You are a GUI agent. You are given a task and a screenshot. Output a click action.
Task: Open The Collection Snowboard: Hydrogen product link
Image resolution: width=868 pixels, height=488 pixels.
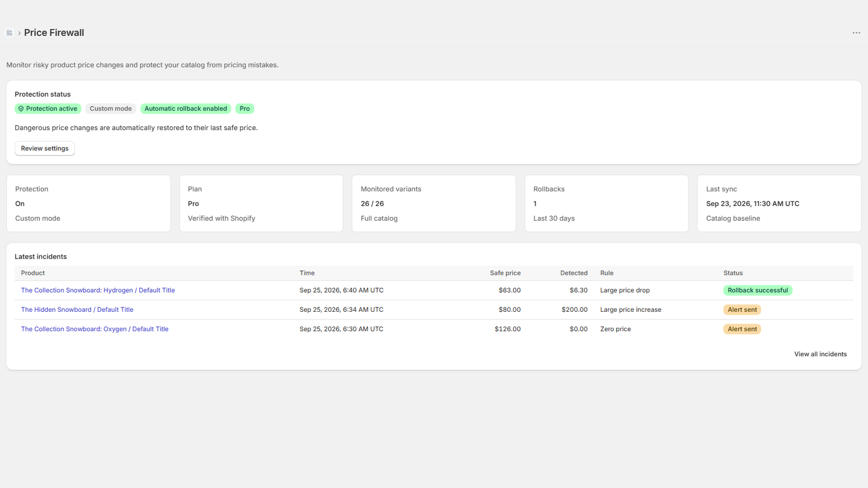(x=98, y=291)
